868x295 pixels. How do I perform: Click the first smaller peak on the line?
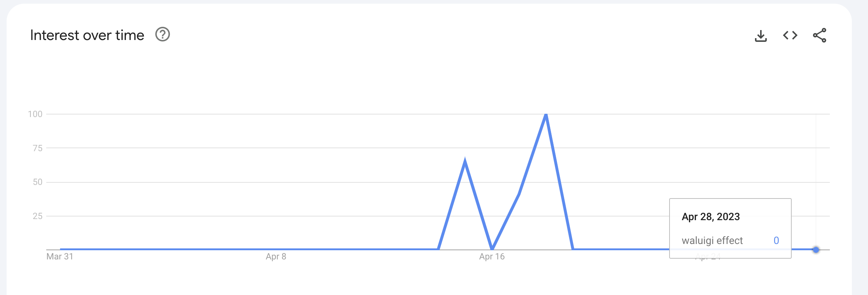pyautogui.click(x=465, y=161)
